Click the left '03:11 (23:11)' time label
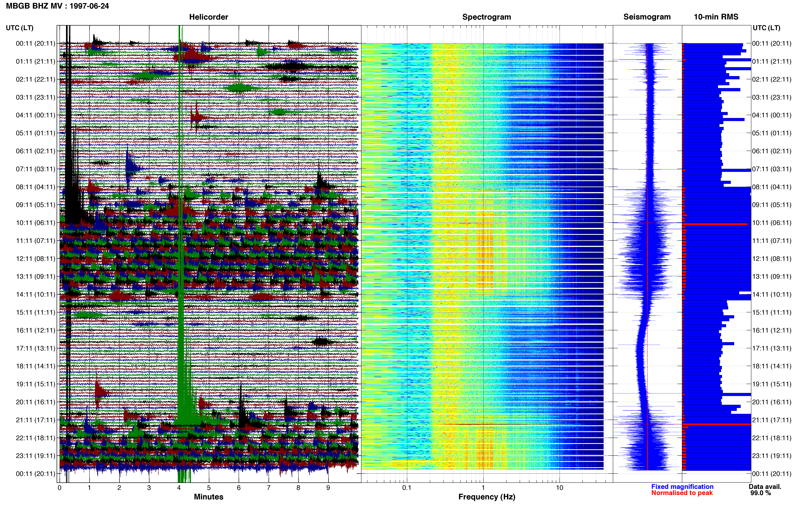This screenshot has height=508, width=812. [x=36, y=97]
